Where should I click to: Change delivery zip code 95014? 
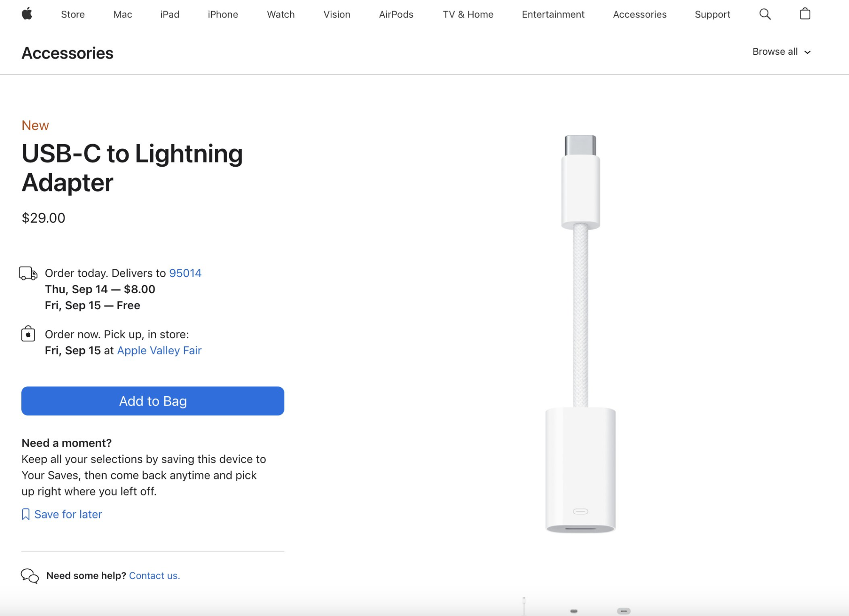(x=185, y=273)
